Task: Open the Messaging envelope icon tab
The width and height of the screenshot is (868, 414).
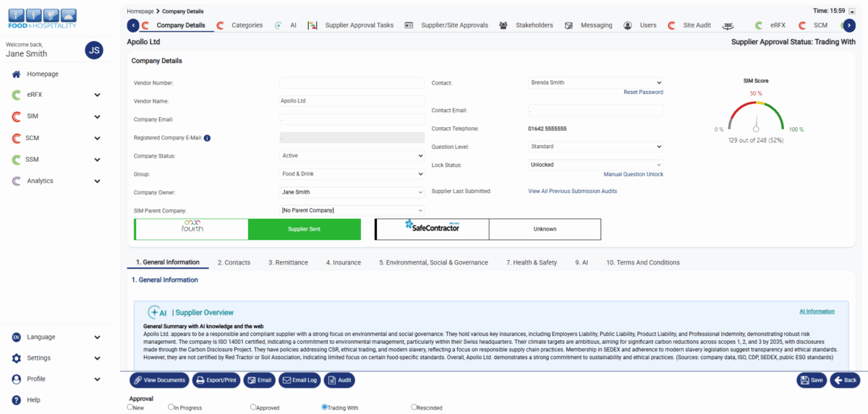Action: coord(569,25)
